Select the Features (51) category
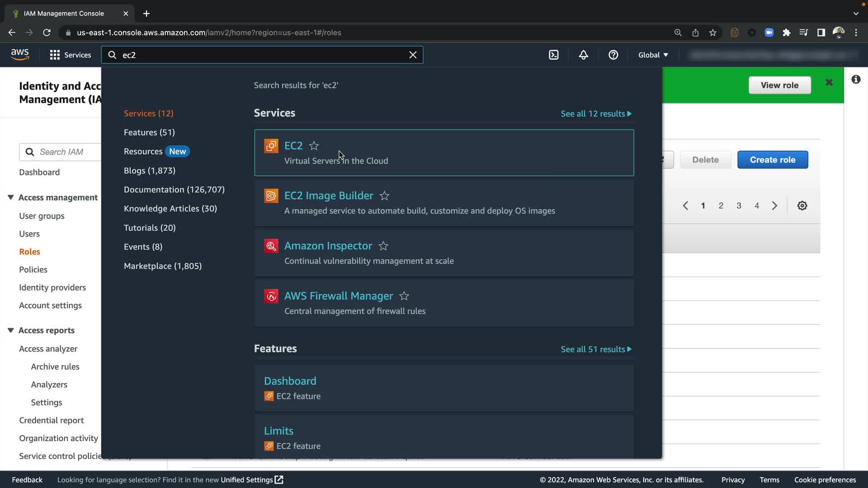The image size is (868, 488). [x=149, y=132]
